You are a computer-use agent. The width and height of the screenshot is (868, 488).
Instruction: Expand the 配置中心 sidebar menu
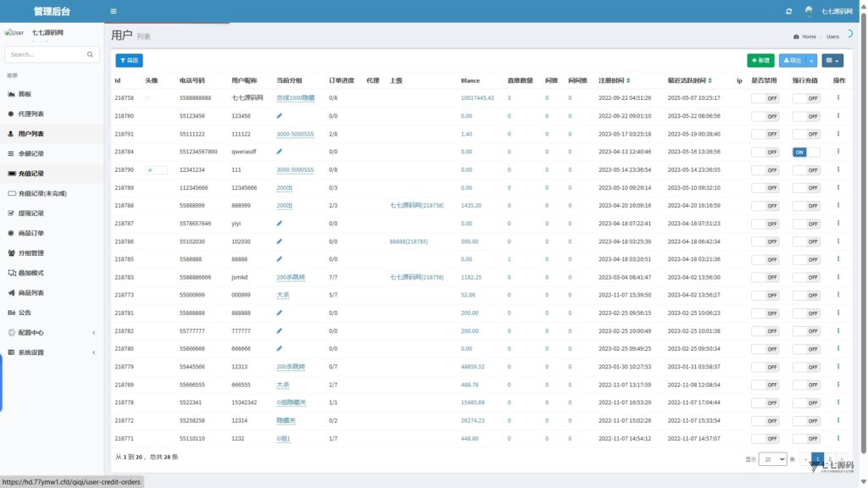[52, 332]
